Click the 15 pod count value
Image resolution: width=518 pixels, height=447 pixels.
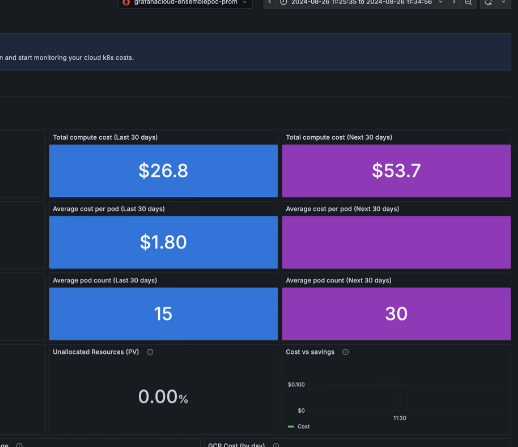(x=163, y=314)
